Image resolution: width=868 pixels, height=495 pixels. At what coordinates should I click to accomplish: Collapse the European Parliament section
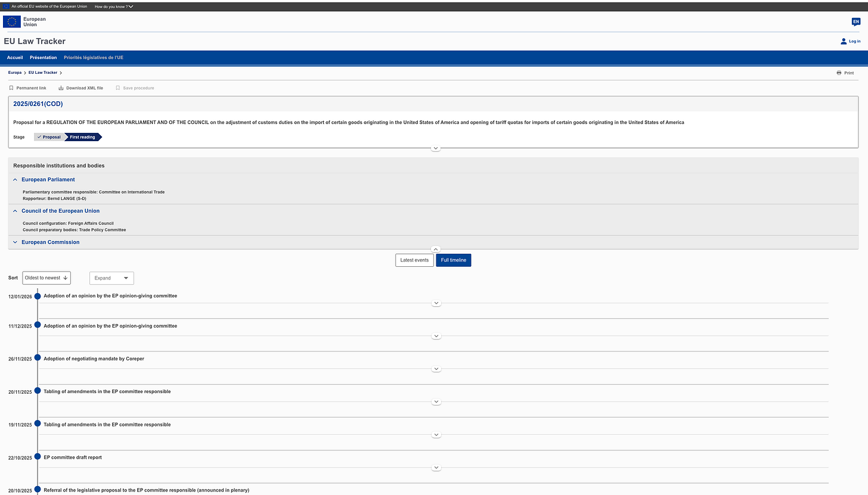tap(15, 179)
